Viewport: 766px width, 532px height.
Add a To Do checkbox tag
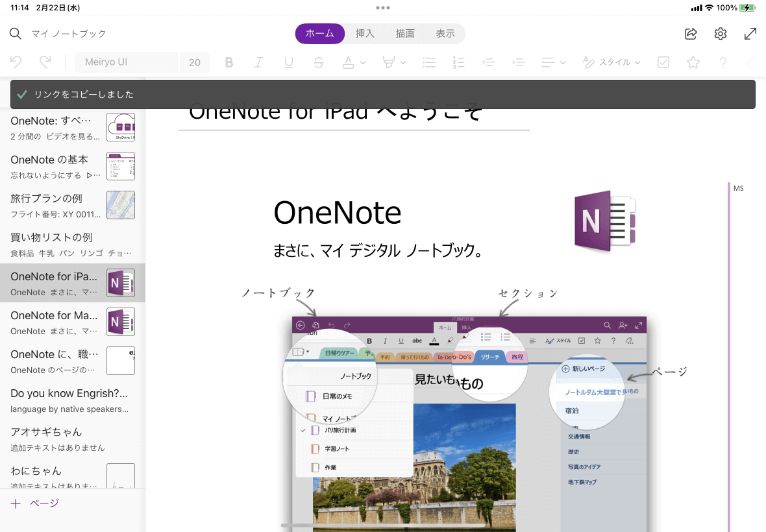(x=663, y=62)
